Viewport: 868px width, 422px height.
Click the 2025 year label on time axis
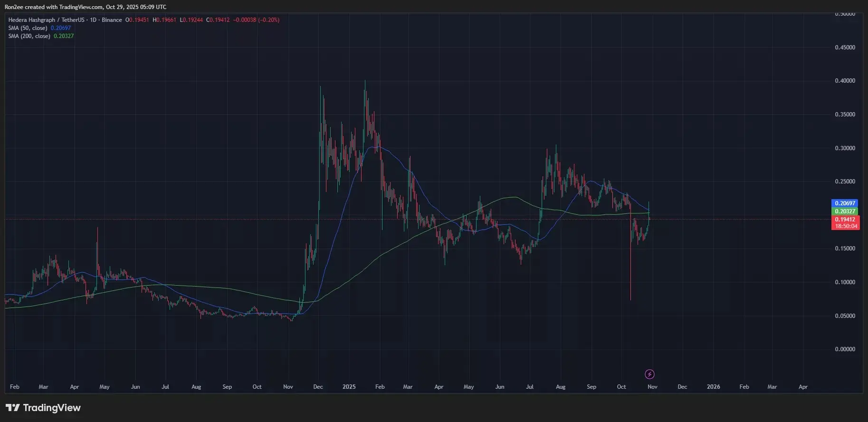(x=349, y=387)
